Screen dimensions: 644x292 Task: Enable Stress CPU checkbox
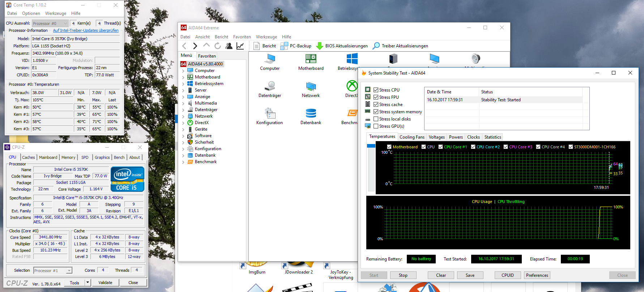click(x=376, y=90)
